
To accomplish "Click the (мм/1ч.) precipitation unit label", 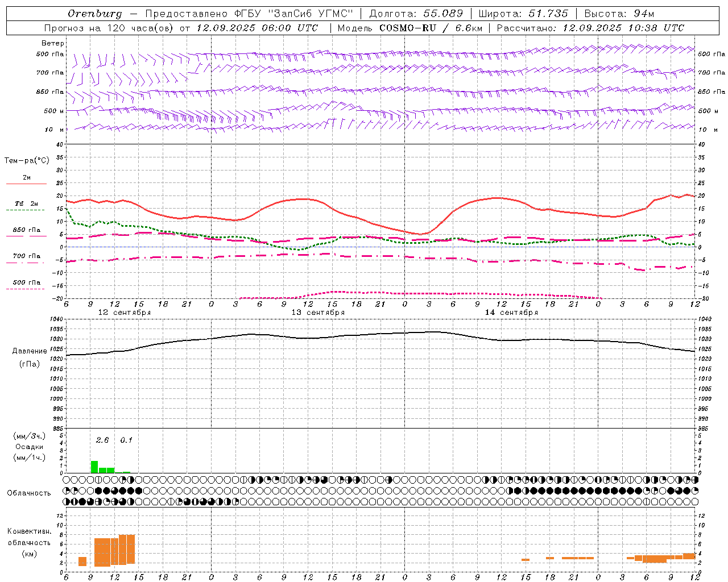I will tap(30, 458).
